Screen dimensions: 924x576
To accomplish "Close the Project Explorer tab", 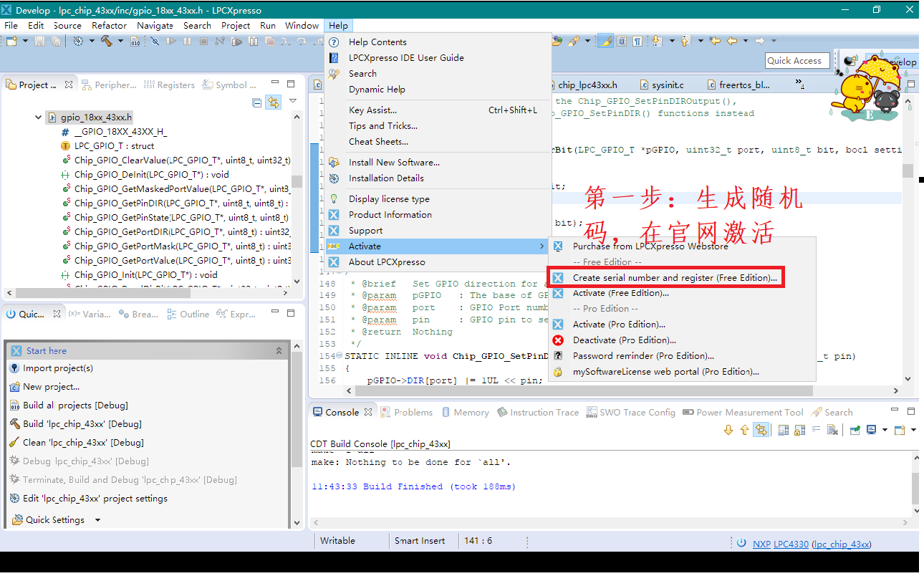I will (x=69, y=85).
